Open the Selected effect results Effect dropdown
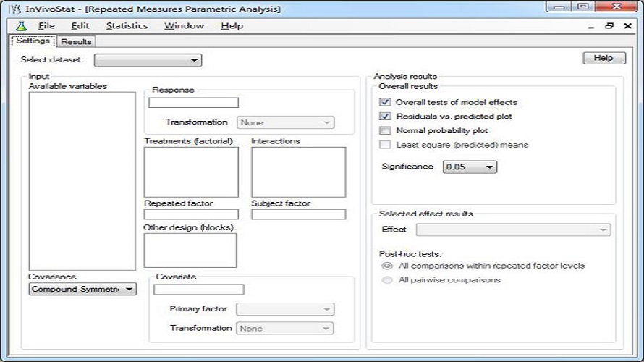Image resolution: width=644 pixels, height=362 pixels. coord(514,230)
